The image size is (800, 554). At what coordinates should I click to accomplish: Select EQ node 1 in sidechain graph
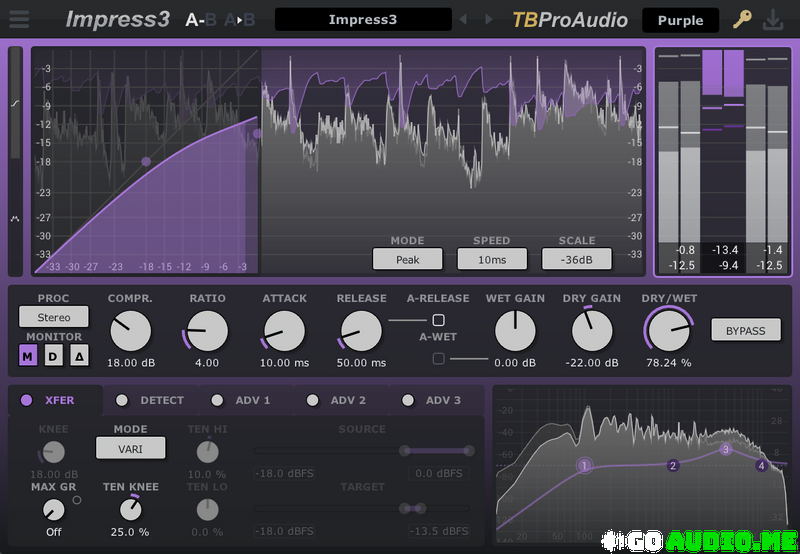point(585,465)
